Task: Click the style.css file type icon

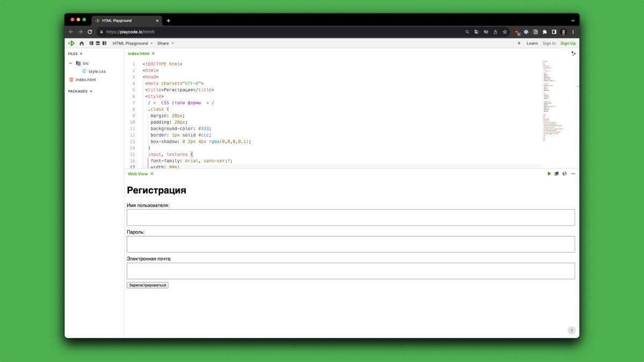Action: pyautogui.click(x=84, y=71)
